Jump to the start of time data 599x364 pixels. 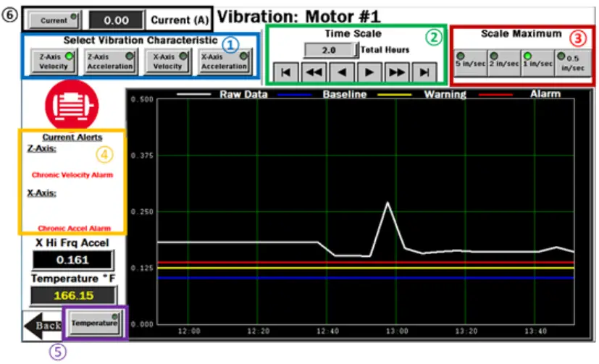tap(286, 72)
